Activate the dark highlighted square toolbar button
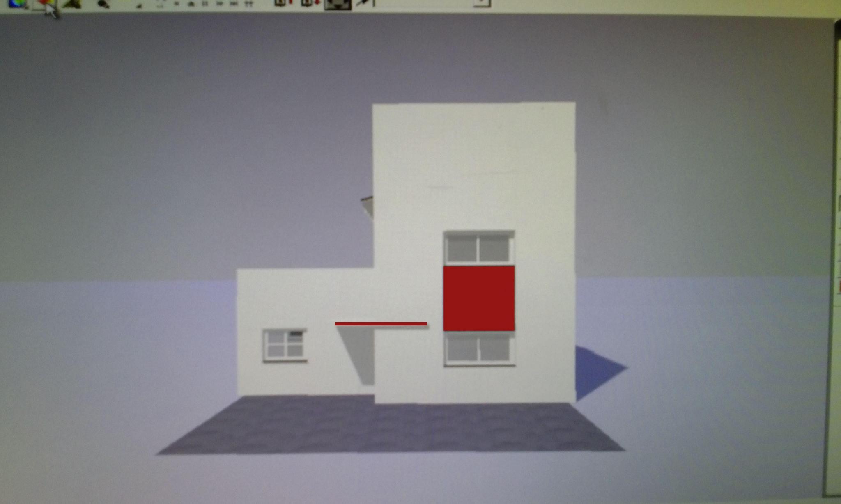Screen dimensions: 841x504 click(338, 4)
